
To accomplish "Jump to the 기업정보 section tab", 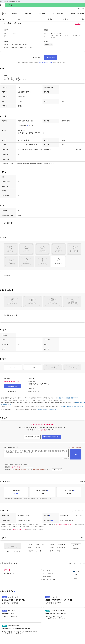I will pyautogui.click(x=81, y=19).
